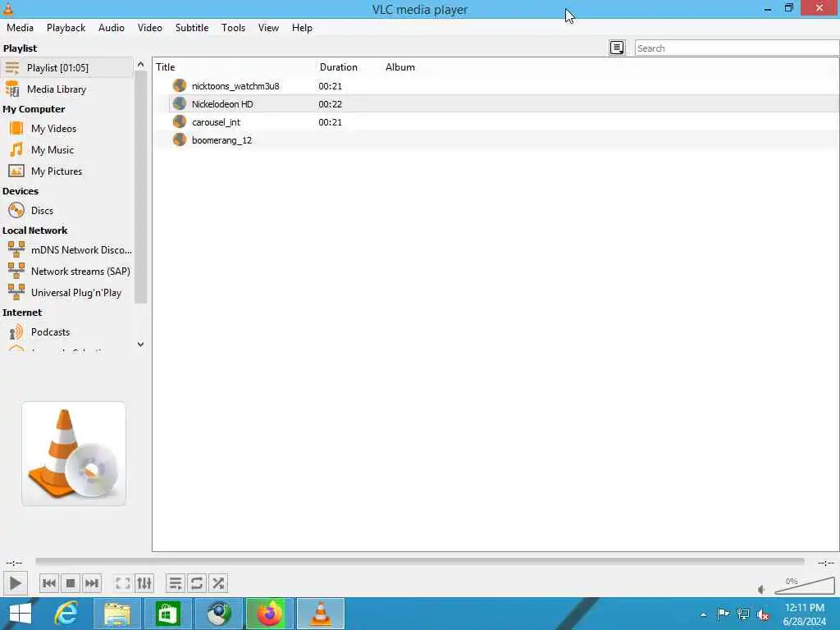Open the Video menu
Image resolution: width=840 pixels, height=630 pixels.
[150, 28]
